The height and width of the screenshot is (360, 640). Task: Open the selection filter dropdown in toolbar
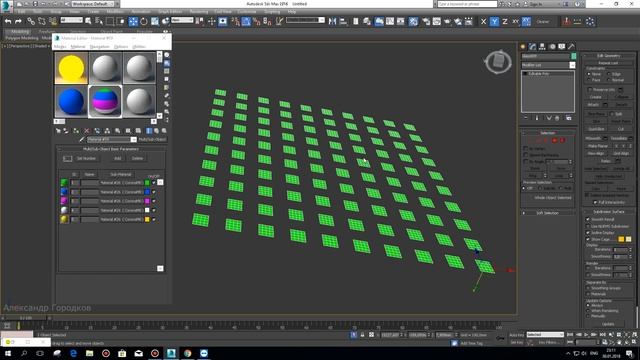click(x=72, y=20)
